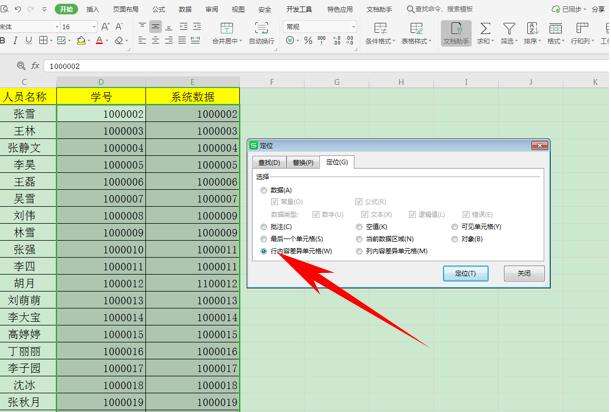The height and width of the screenshot is (412, 611).
Task: Select the 数据(A) radio option
Action: (x=264, y=190)
